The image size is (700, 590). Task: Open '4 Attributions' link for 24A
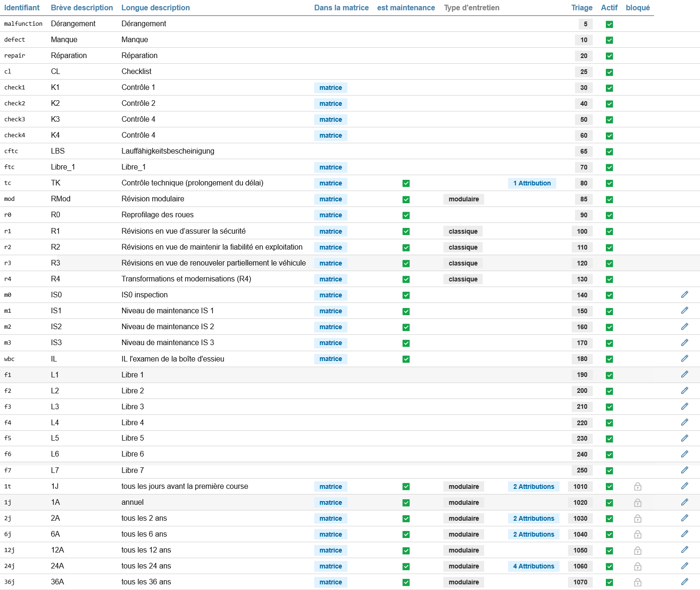[x=533, y=566]
